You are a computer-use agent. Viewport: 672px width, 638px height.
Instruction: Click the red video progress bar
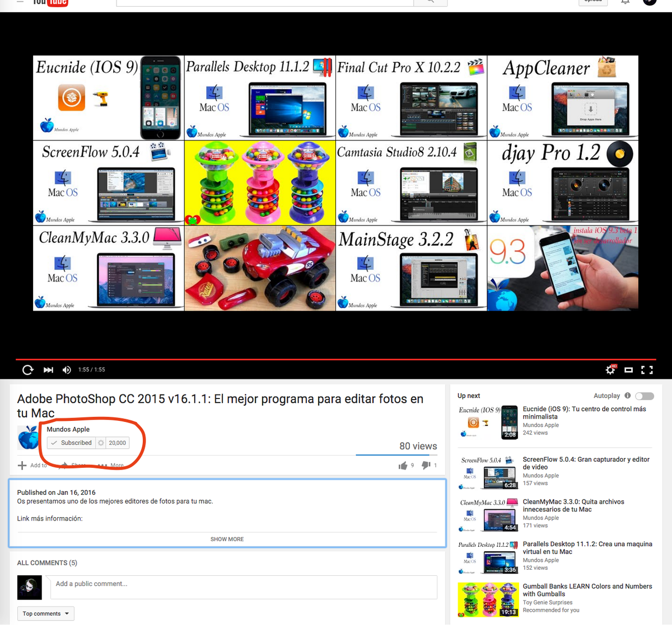coord(336,359)
